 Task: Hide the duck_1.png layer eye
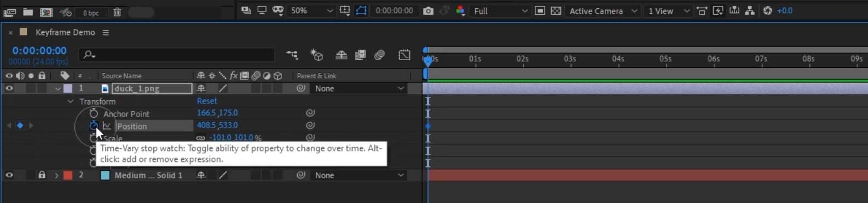(x=9, y=88)
